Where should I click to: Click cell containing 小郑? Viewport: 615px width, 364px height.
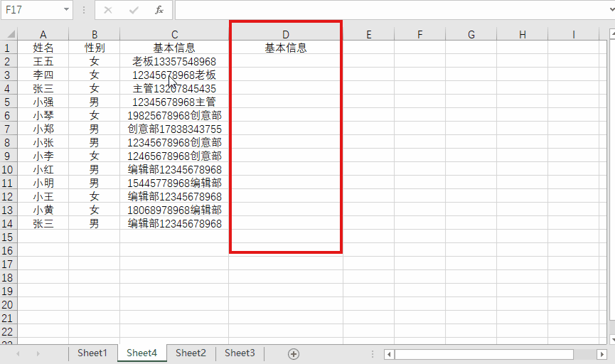43,129
